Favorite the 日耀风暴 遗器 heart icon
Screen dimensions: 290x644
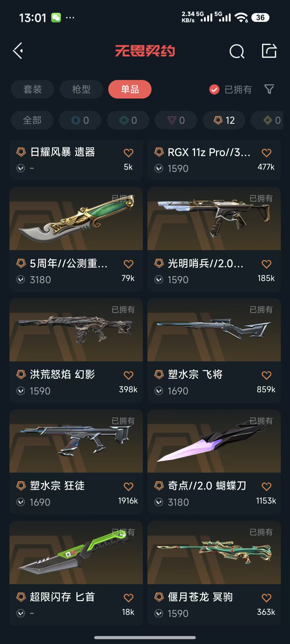pos(129,152)
